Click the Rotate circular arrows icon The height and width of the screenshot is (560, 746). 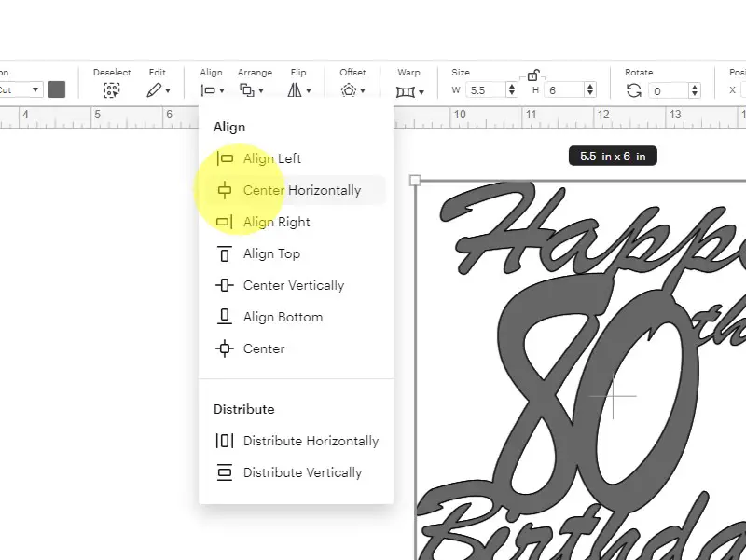pyautogui.click(x=634, y=90)
